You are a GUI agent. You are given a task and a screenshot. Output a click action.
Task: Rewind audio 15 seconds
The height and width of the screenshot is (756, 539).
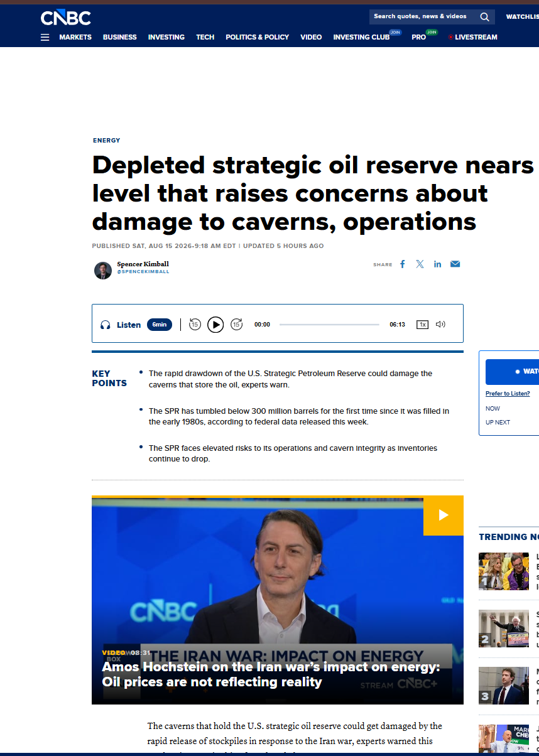pos(195,325)
